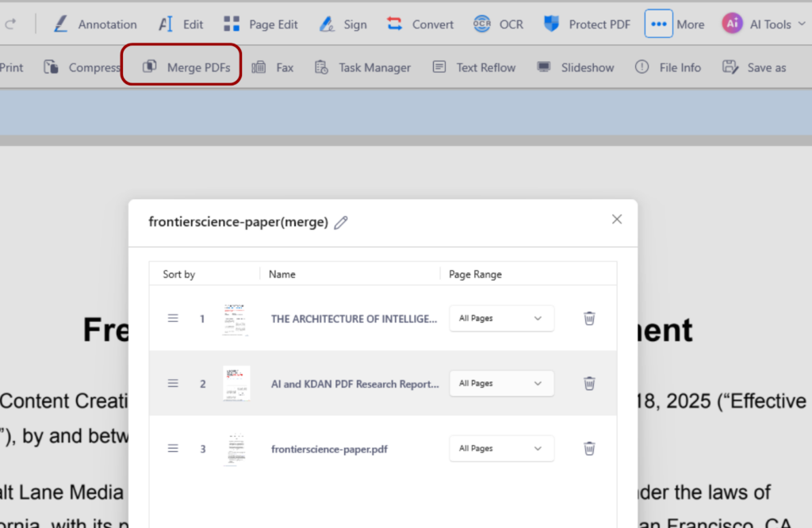
Task: Click the pencil icon to rename merge file
Action: point(341,223)
